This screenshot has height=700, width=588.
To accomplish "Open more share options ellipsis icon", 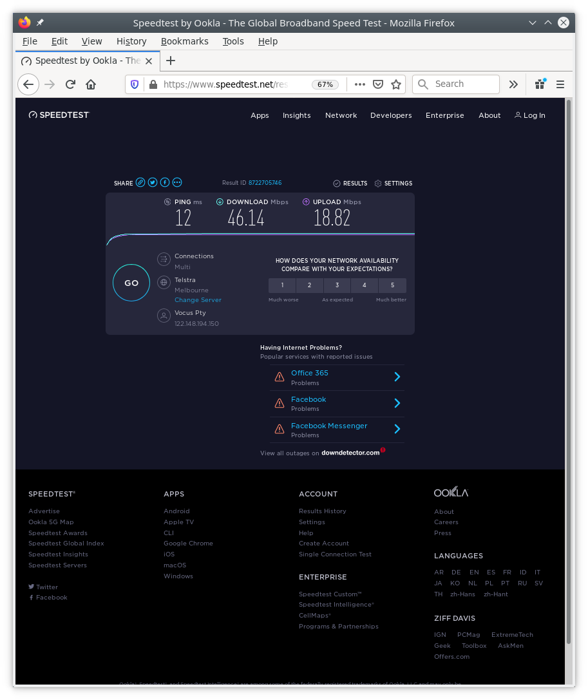I will pyautogui.click(x=177, y=183).
